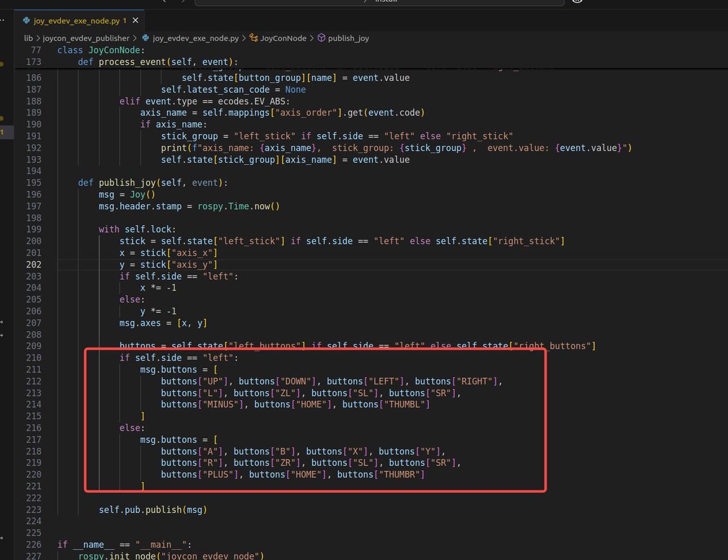Open the lib folder breadcrumb
Image resolution: width=728 pixels, height=560 pixels.
28,38
